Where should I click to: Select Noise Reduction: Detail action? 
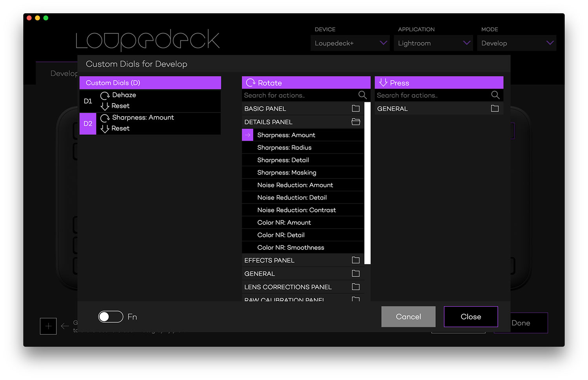[x=303, y=198]
